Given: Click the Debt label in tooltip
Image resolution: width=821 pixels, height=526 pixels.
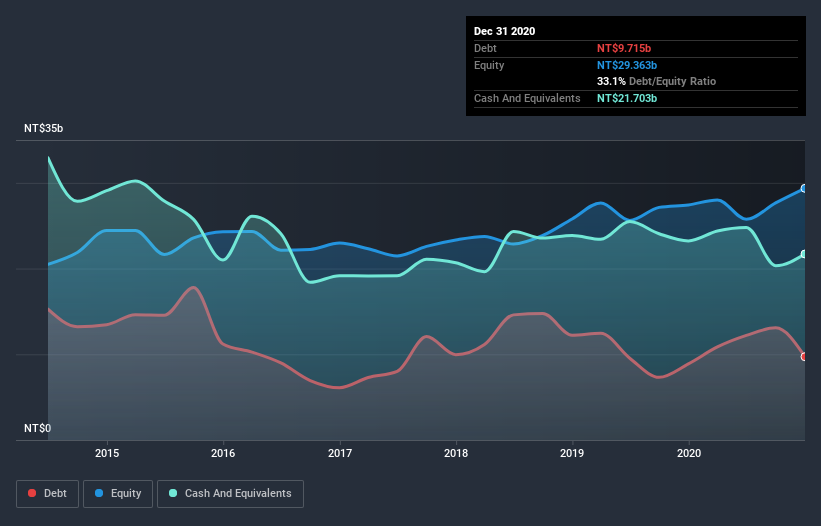Looking at the screenshot, I should pyautogui.click(x=485, y=48).
